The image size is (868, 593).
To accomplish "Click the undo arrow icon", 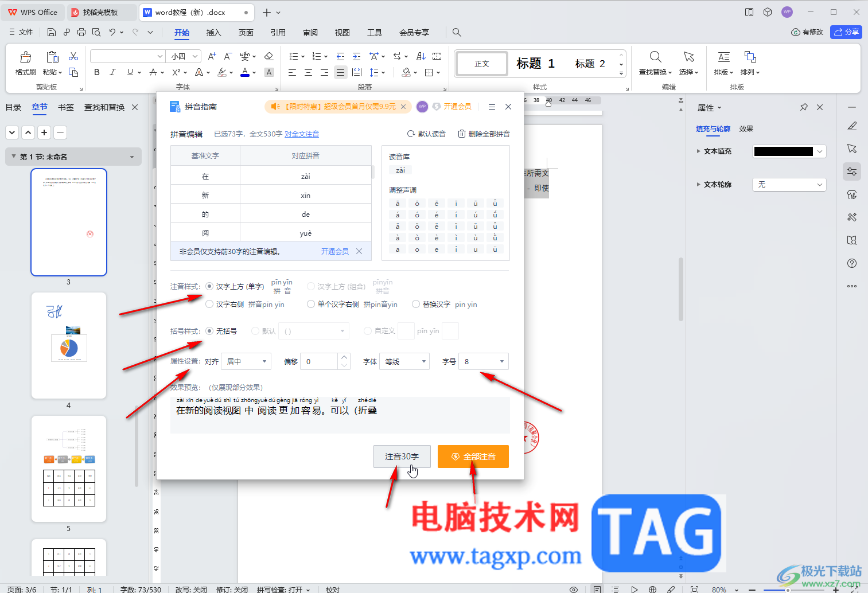I will click(112, 32).
